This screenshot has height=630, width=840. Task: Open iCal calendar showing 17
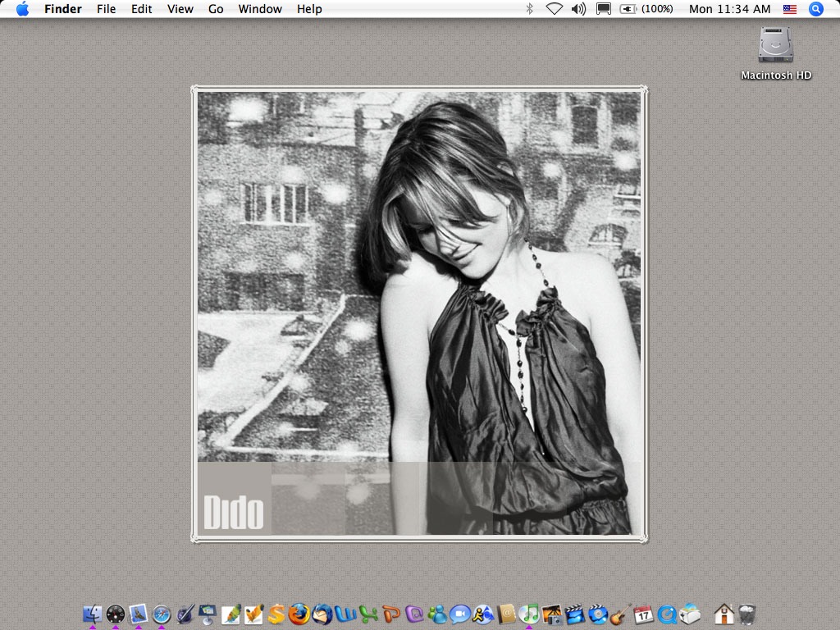tap(644, 614)
